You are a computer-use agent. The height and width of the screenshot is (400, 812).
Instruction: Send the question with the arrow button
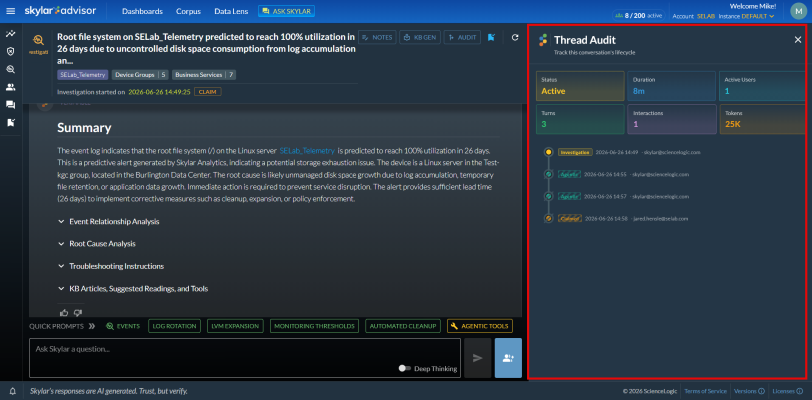(477, 358)
